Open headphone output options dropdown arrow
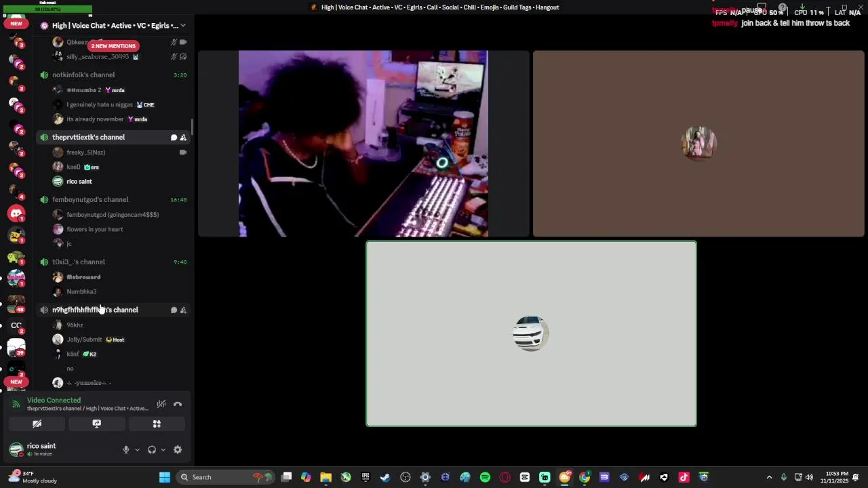868x488 pixels. (x=163, y=449)
